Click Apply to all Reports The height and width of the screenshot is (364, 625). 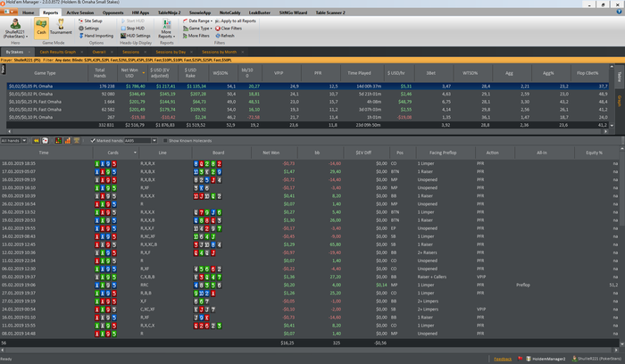tap(236, 21)
